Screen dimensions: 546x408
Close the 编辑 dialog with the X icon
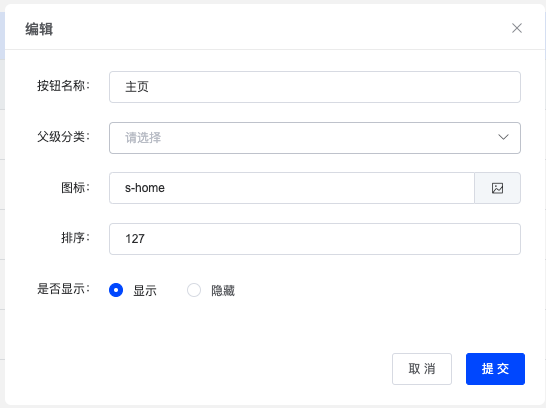pyautogui.click(x=517, y=28)
